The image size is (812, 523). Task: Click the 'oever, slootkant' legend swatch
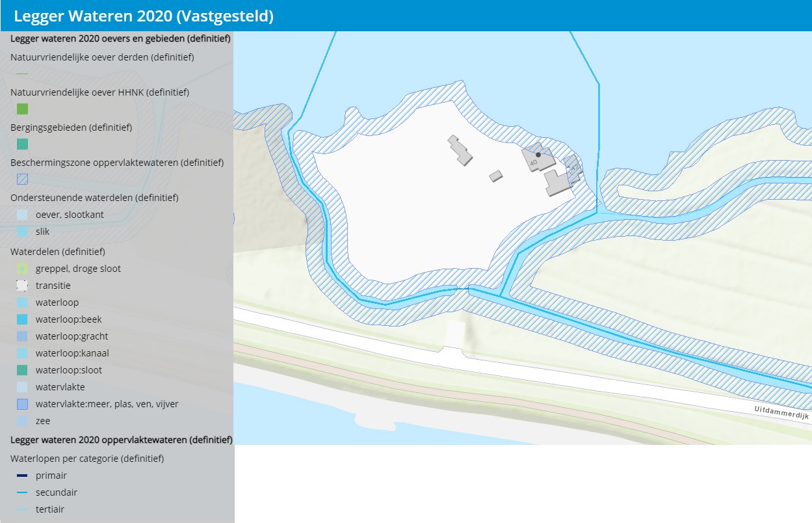coord(22,215)
